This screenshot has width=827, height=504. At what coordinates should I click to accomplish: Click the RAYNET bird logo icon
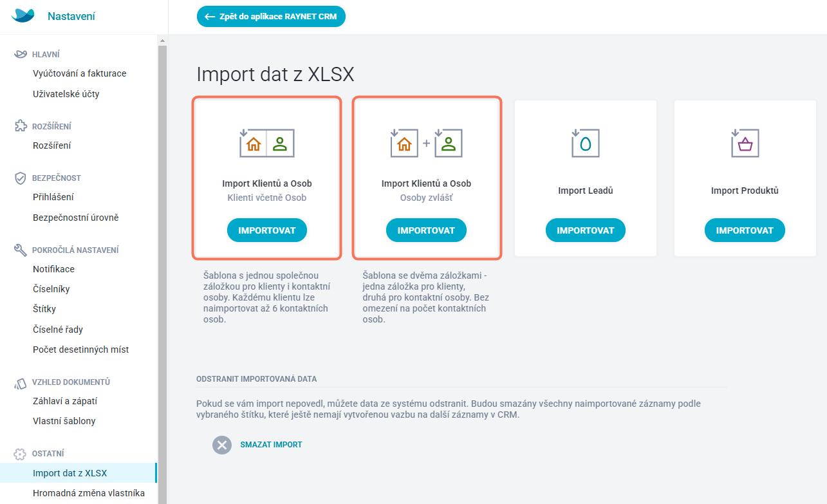coord(23,16)
